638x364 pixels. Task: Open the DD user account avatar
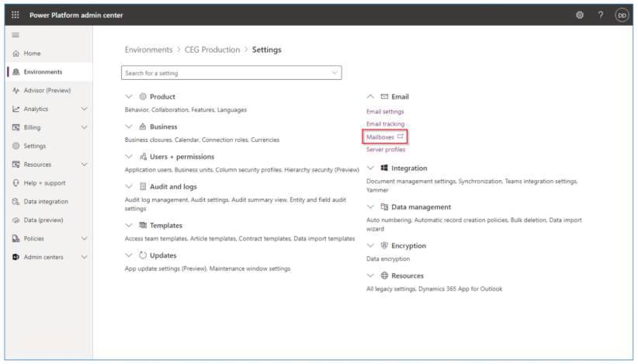[622, 15]
